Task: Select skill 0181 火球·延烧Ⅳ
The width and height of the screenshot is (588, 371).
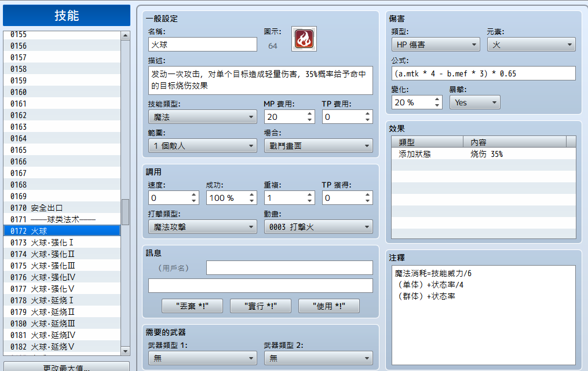Action: pyautogui.click(x=62, y=335)
